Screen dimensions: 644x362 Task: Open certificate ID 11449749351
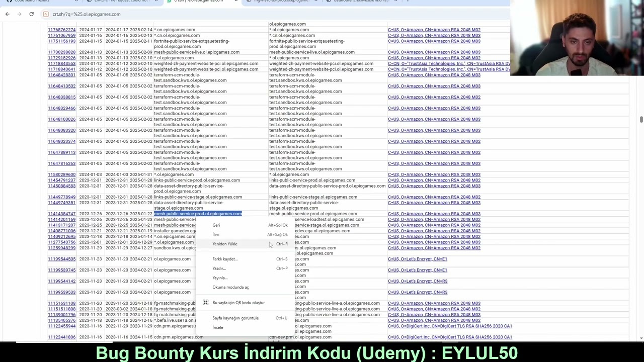pos(62,203)
